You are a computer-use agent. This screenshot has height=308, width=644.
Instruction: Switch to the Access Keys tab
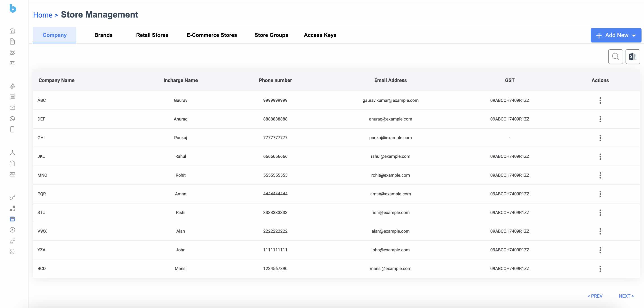pos(320,35)
